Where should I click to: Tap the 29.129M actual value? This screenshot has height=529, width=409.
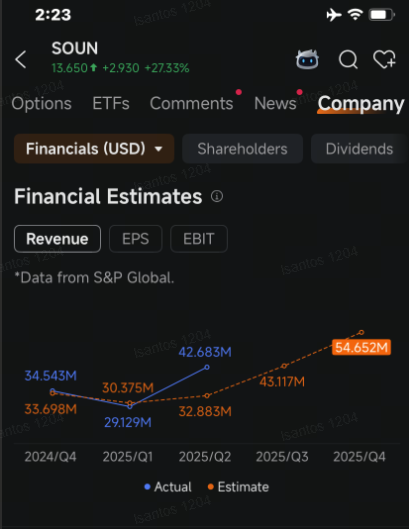click(128, 422)
